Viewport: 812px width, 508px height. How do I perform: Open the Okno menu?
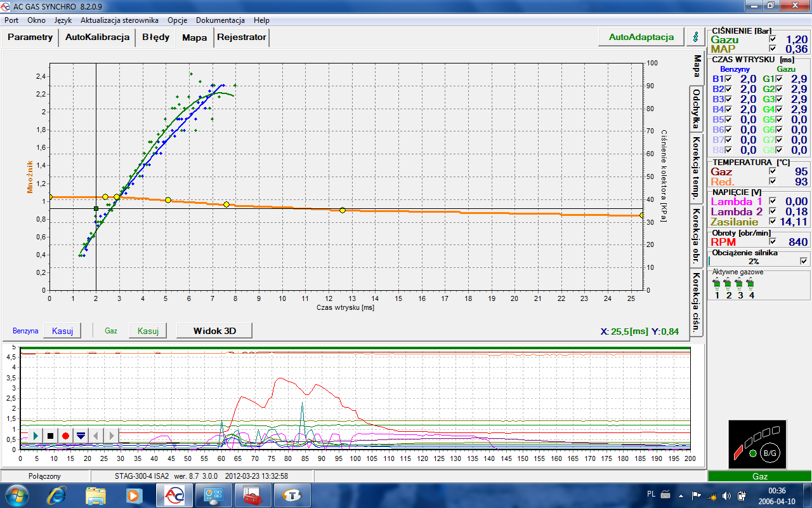[x=36, y=20]
